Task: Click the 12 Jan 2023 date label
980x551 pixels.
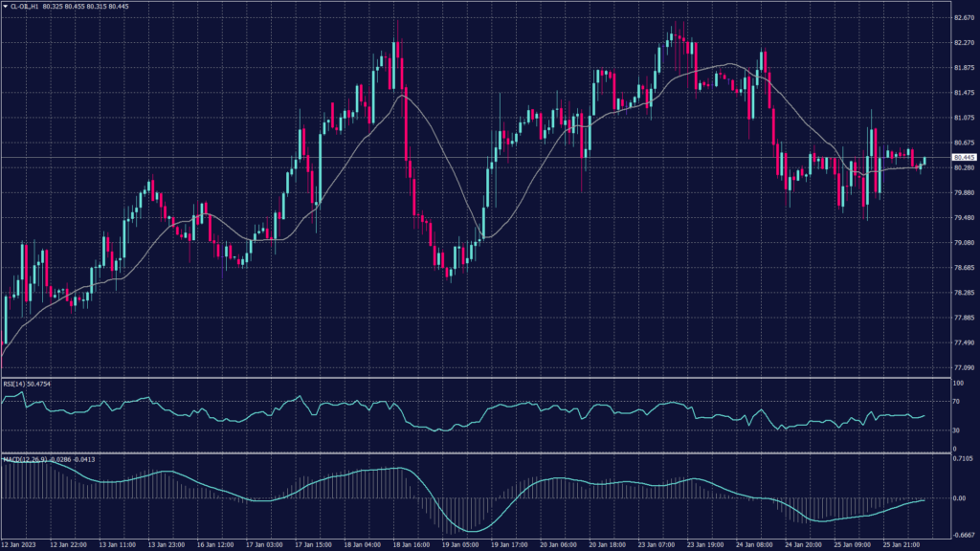Action: click(x=19, y=543)
